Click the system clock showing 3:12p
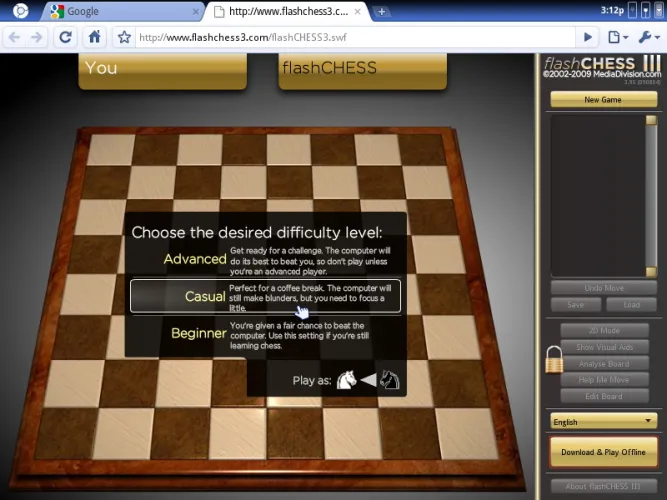 612,10
